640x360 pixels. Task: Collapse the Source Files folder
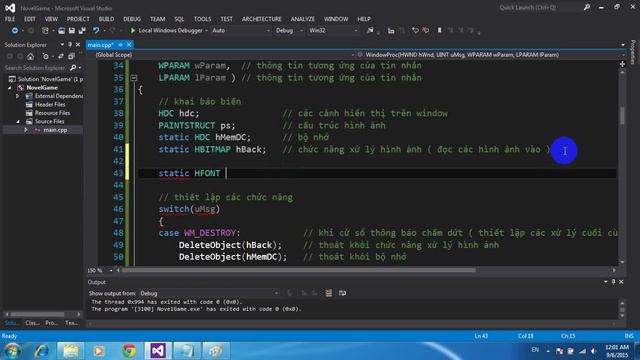(x=18, y=122)
